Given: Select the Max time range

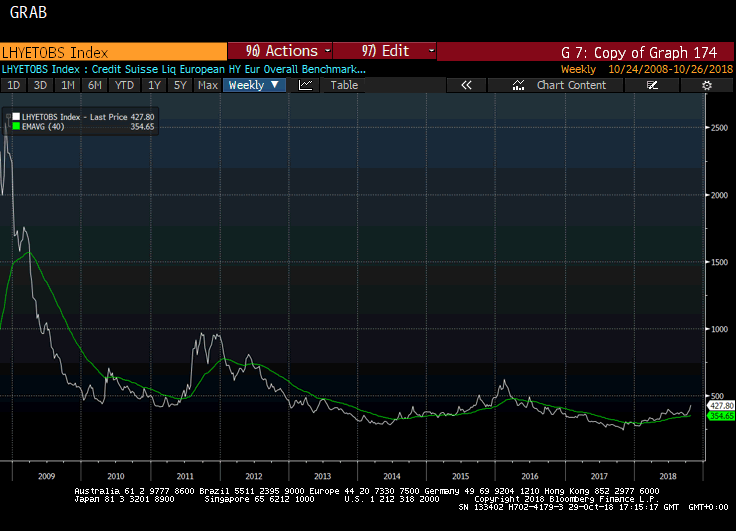Looking at the screenshot, I should coord(208,85).
